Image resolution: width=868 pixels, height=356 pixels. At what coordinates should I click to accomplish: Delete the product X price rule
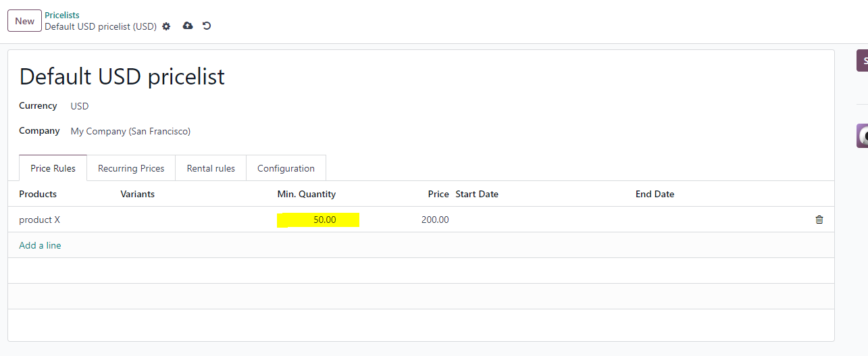pyautogui.click(x=819, y=220)
